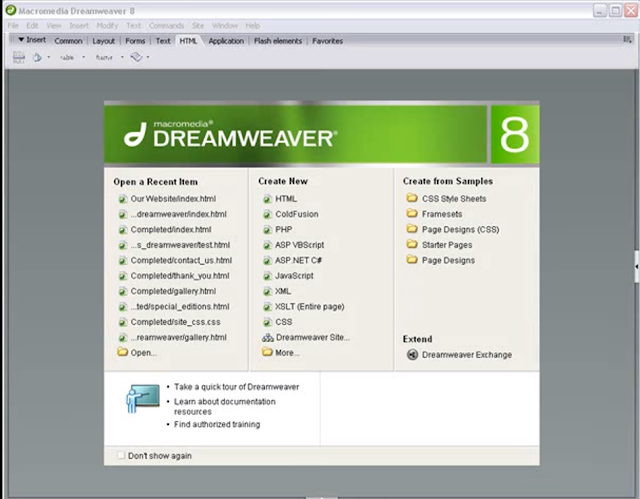Click the HTML document icon under Create New

click(x=267, y=199)
